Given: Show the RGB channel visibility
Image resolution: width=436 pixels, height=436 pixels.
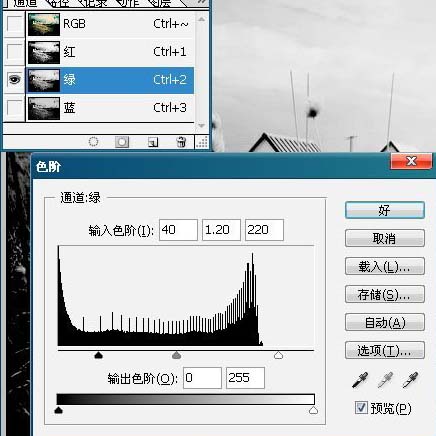Looking at the screenshot, I should [x=14, y=24].
